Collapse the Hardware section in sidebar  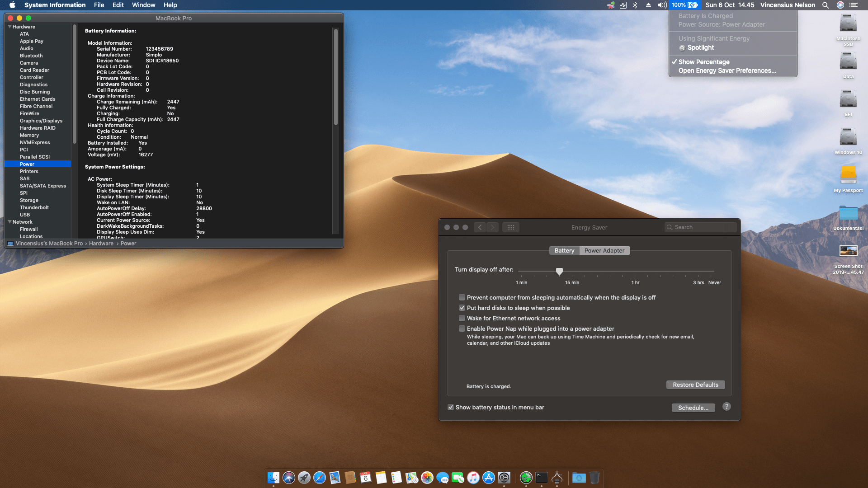click(x=9, y=27)
